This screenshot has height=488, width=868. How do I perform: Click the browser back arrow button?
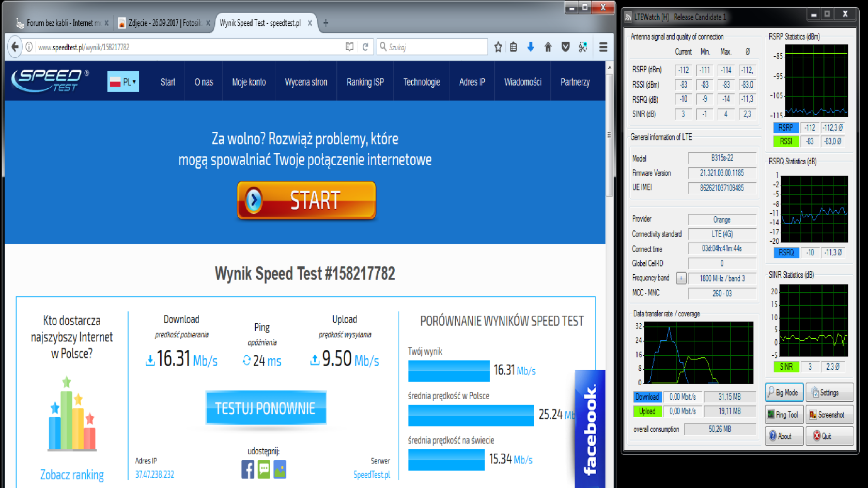15,47
